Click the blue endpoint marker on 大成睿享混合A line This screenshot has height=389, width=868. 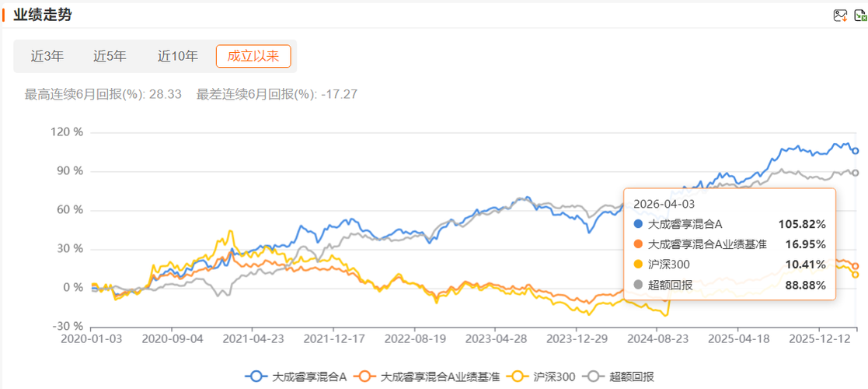click(x=856, y=151)
